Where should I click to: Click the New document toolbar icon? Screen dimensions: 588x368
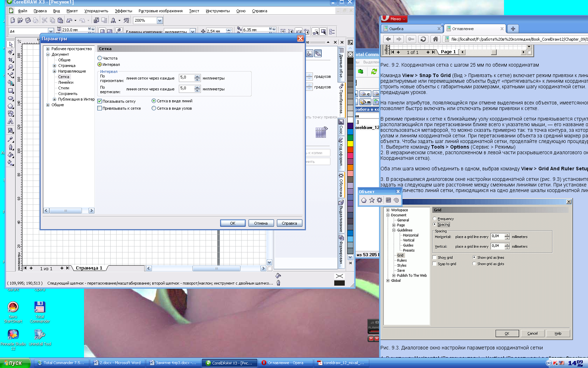coord(13,20)
